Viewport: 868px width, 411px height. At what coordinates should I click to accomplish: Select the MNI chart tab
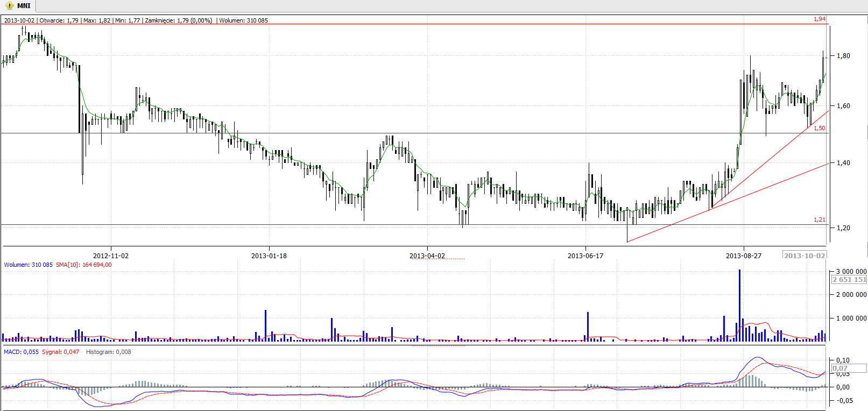click(x=17, y=6)
